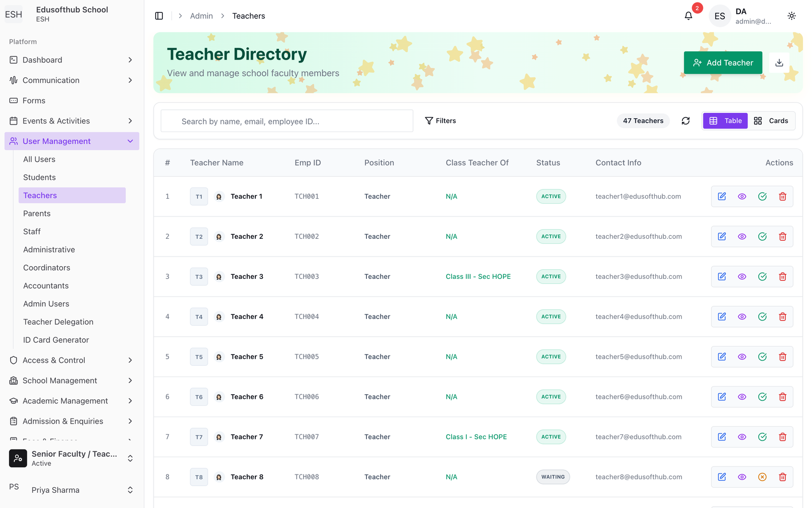Toggle Teacher 5 status check icon
The width and height of the screenshot is (812, 508).
click(x=762, y=357)
